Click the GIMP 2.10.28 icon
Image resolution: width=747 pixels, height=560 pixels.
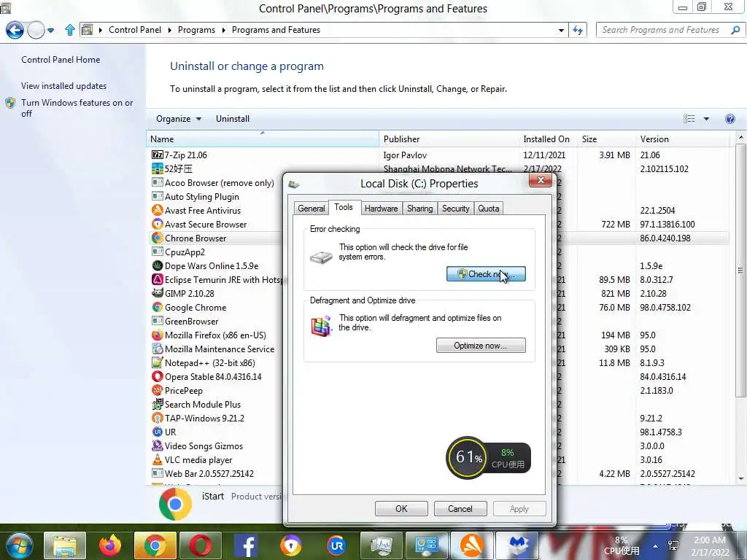pyautogui.click(x=157, y=293)
